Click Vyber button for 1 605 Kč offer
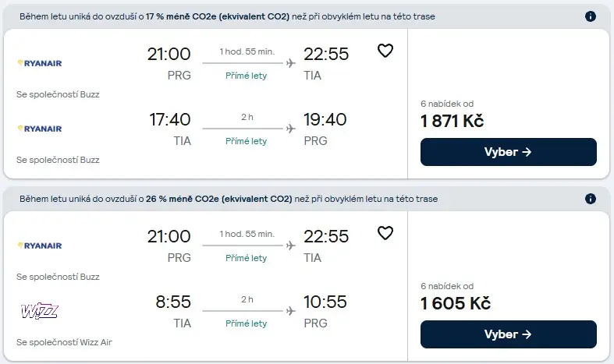Viewport: 614px width, 364px height. 508,334
